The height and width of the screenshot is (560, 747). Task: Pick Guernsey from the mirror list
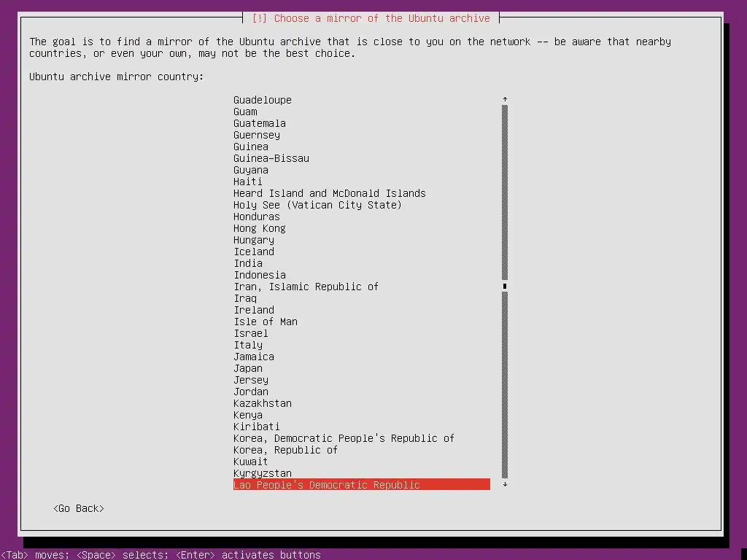pos(256,135)
